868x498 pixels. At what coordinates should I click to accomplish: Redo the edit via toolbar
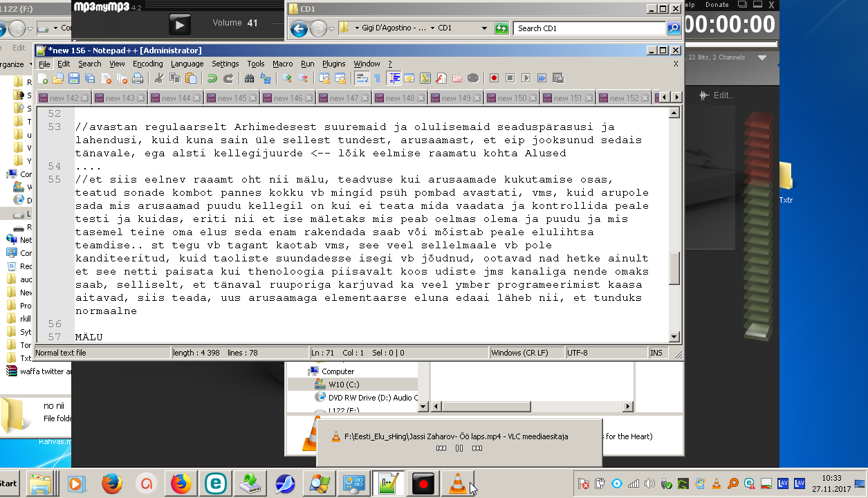coord(228,78)
